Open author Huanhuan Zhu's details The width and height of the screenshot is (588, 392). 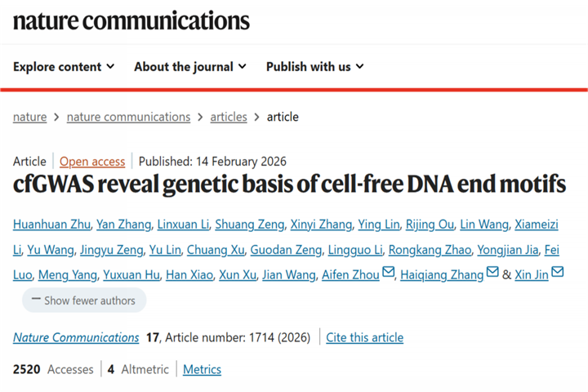49,225
